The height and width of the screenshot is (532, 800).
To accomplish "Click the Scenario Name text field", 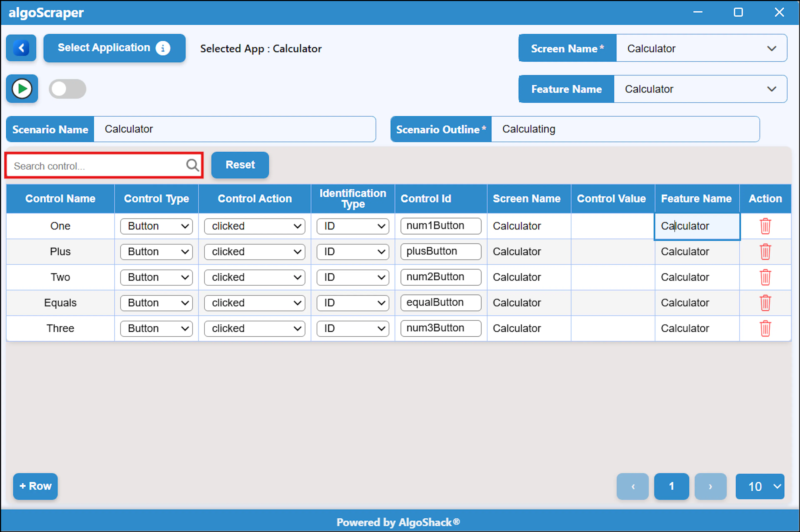I will click(234, 129).
